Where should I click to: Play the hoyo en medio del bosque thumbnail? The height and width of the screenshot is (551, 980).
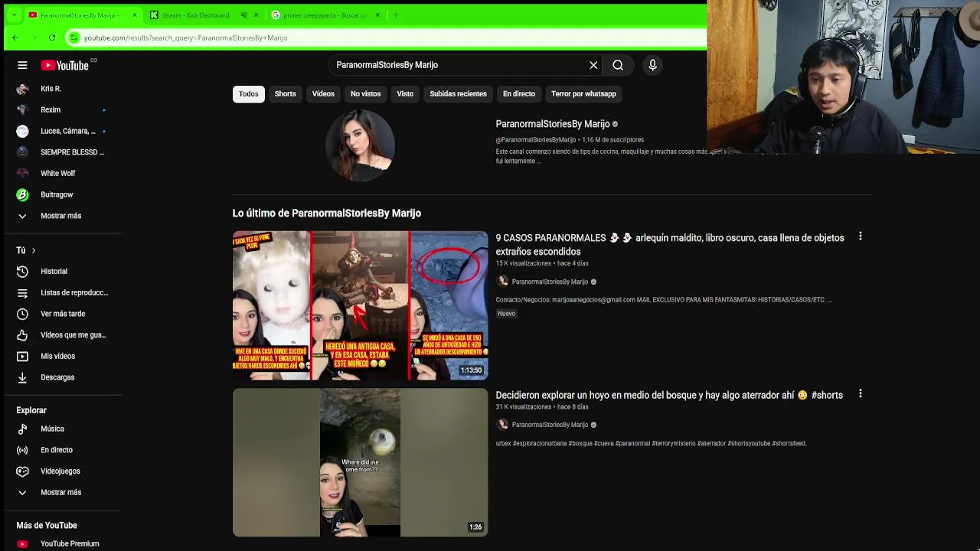360,462
